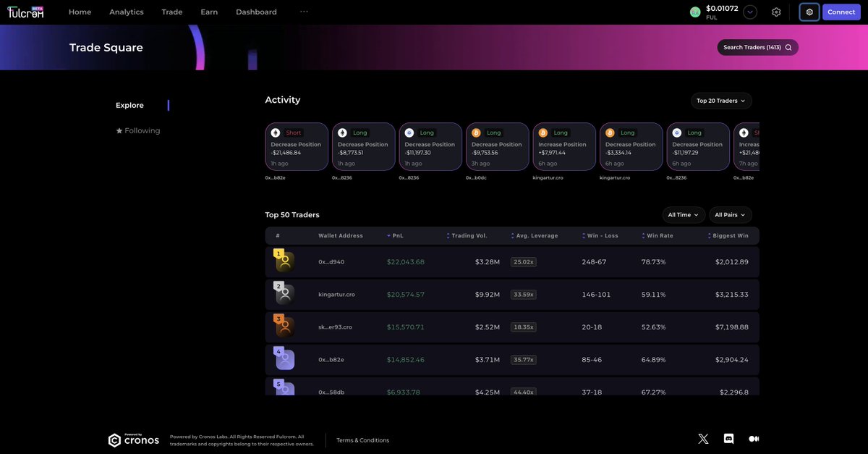Expand the FUL price dropdown chevron
Viewport: 868px width, 454px height.
[750, 12]
